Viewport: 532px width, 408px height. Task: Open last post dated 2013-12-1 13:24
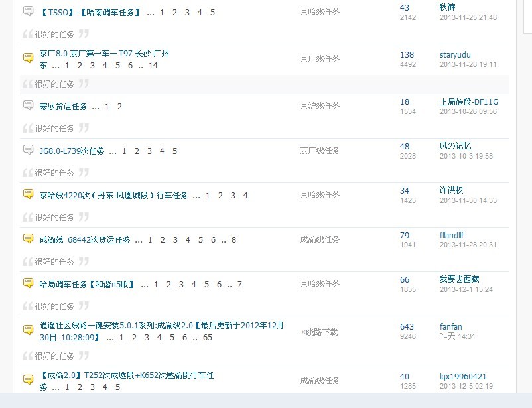466,290
